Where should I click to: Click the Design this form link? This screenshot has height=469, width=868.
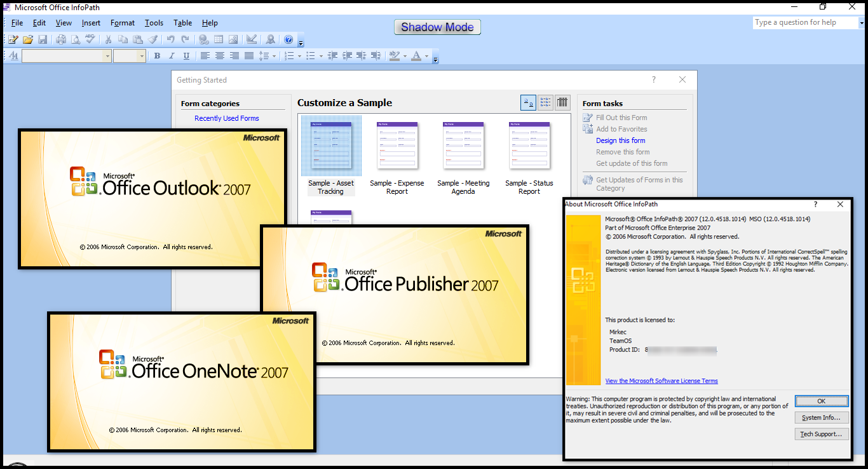620,140
